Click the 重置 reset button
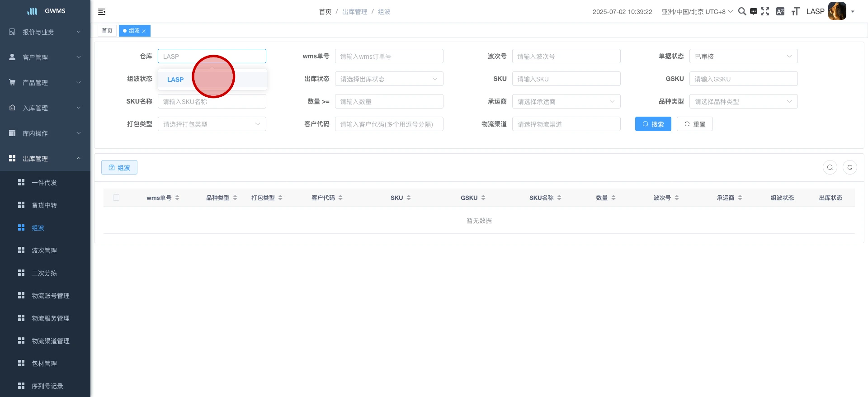868x397 pixels. [x=694, y=124]
